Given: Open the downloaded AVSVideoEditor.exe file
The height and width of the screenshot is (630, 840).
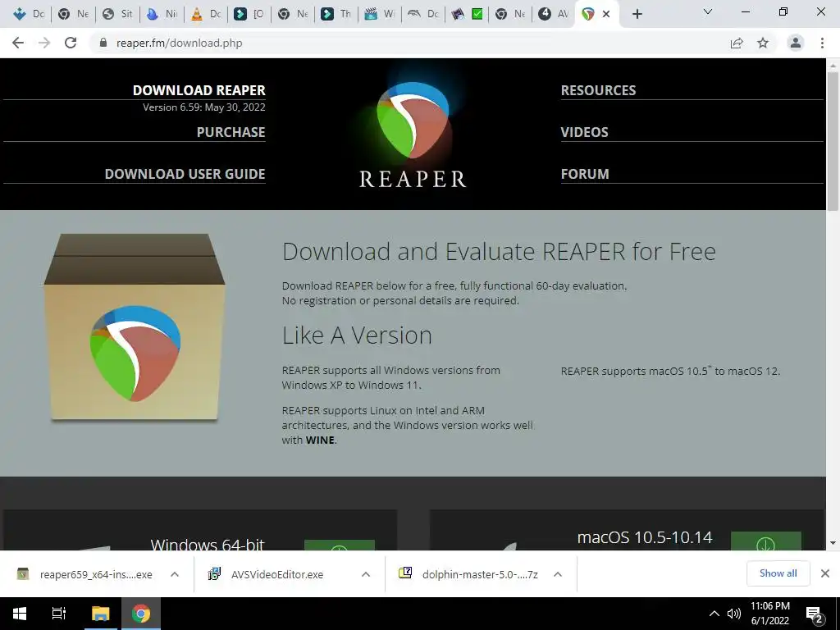Looking at the screenshot, I should pos(268,574).
